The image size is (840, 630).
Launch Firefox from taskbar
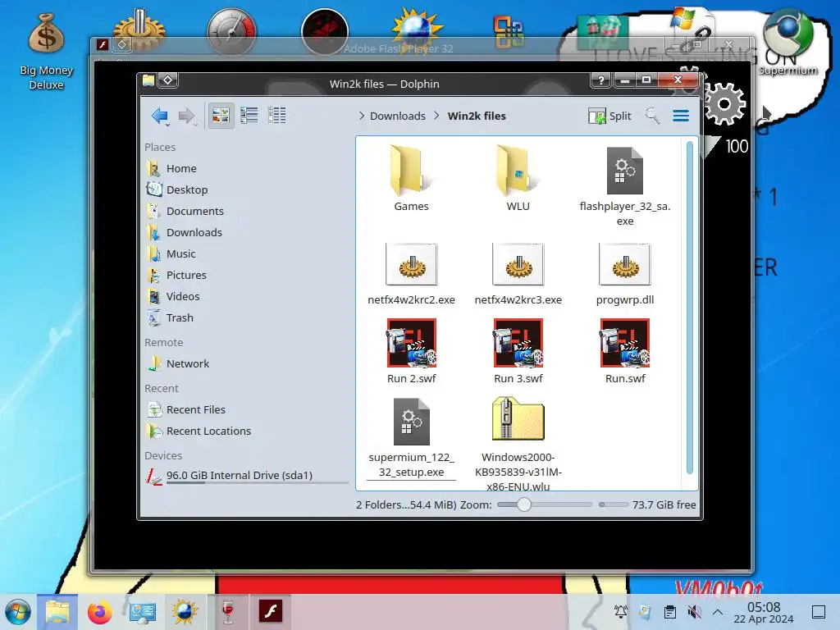99,612
